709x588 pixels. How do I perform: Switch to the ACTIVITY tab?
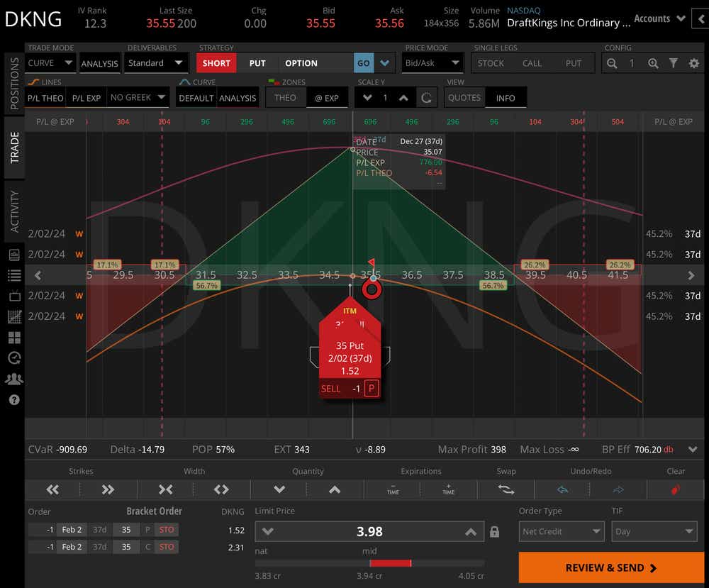(14, 211)
